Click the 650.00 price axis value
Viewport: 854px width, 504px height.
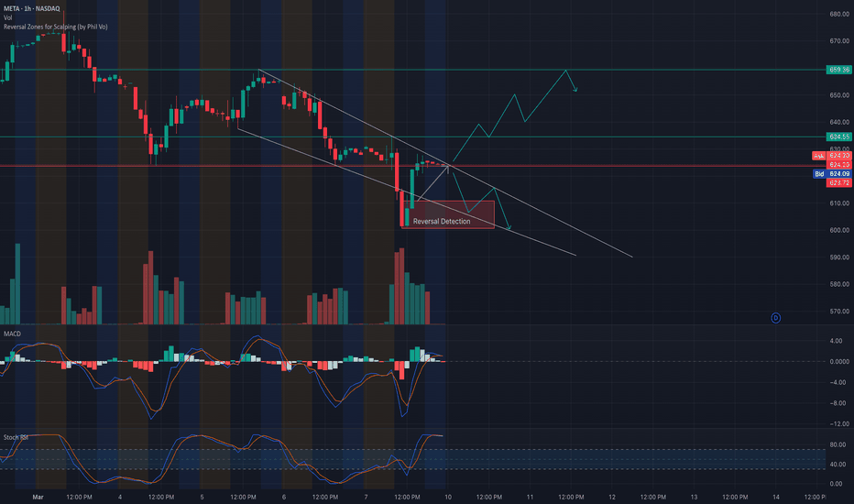(x=839, y=94)
